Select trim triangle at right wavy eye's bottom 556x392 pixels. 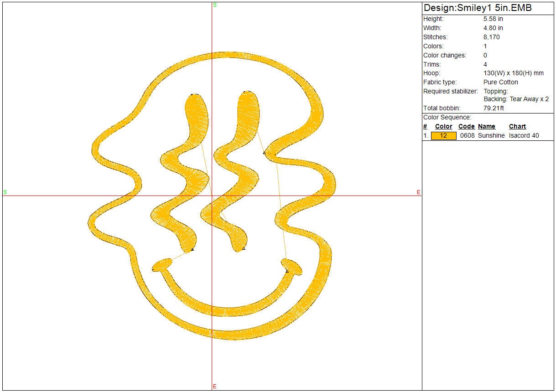click(x=244, y=248)
